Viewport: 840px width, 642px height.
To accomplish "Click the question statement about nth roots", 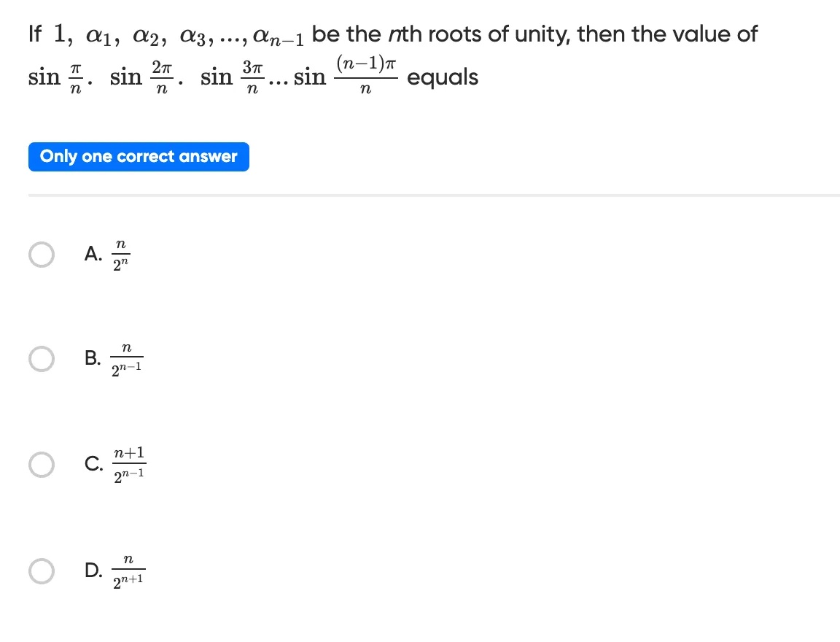I will tap(394, 33).
